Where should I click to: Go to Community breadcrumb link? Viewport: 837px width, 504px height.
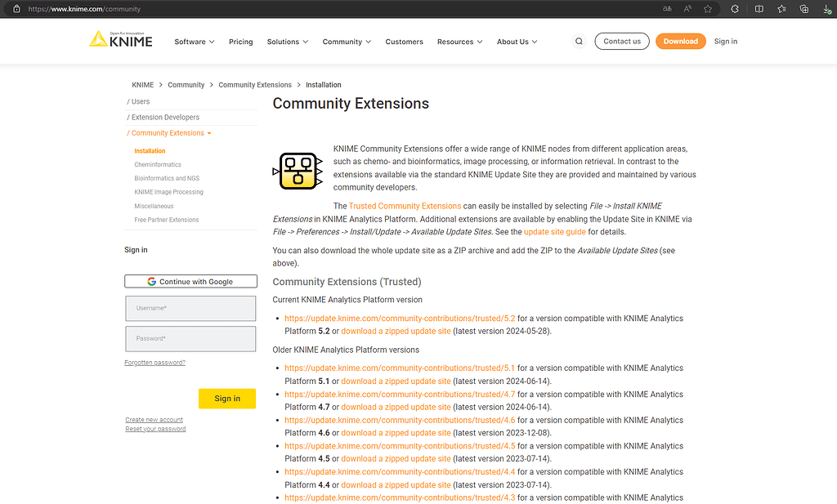coord(186,85)
